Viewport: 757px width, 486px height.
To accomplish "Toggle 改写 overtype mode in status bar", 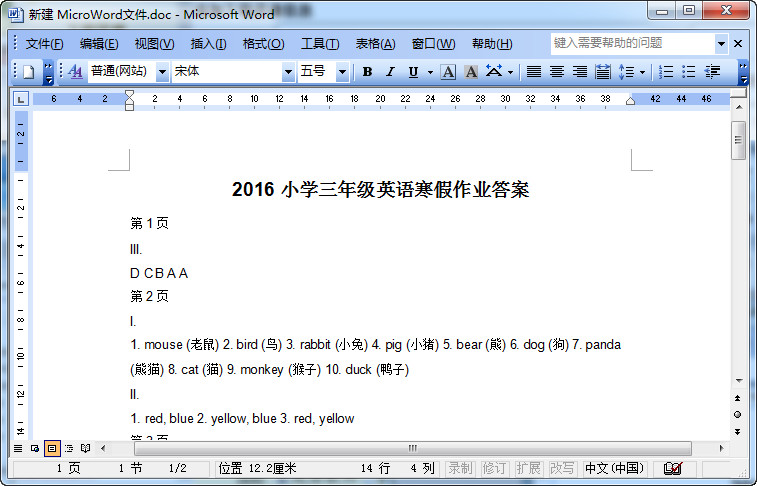I will [x=562, y=468].
